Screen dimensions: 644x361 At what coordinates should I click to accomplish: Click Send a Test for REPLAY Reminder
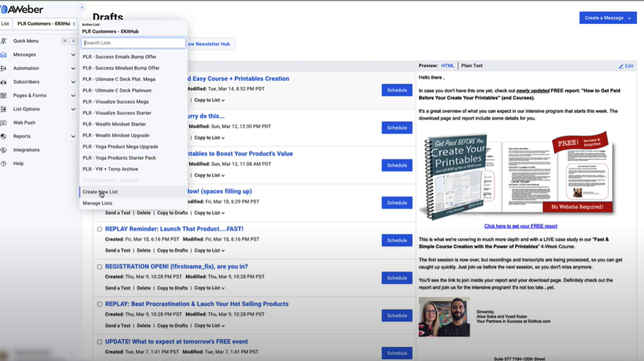118,251
